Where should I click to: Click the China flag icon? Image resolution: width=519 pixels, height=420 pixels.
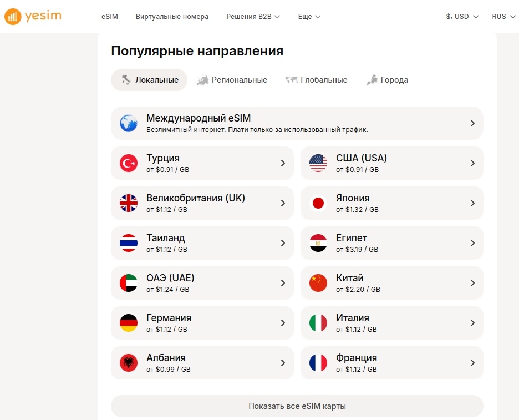click(318, 283)
